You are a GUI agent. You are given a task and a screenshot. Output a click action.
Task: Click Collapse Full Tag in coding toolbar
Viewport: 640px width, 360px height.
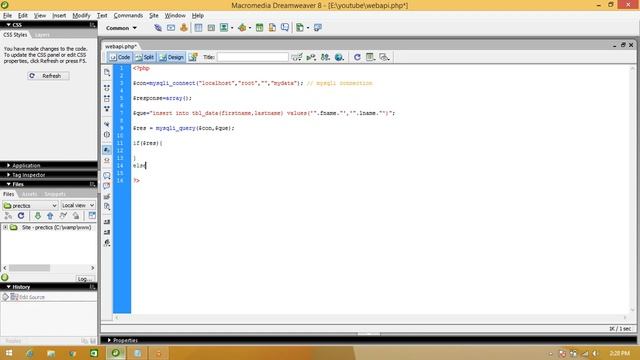107,88
